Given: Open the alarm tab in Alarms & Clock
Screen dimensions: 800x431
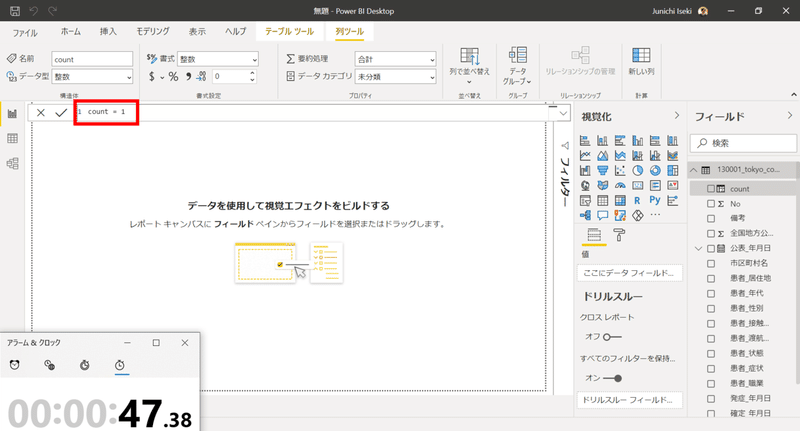Looking at the screenshot, I should pos(15,365).
